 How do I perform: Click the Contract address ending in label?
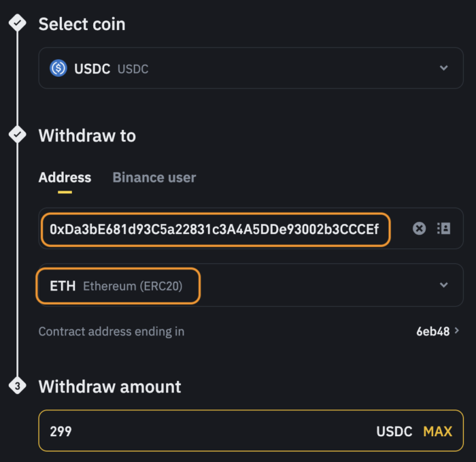click(x=112, y=331)
